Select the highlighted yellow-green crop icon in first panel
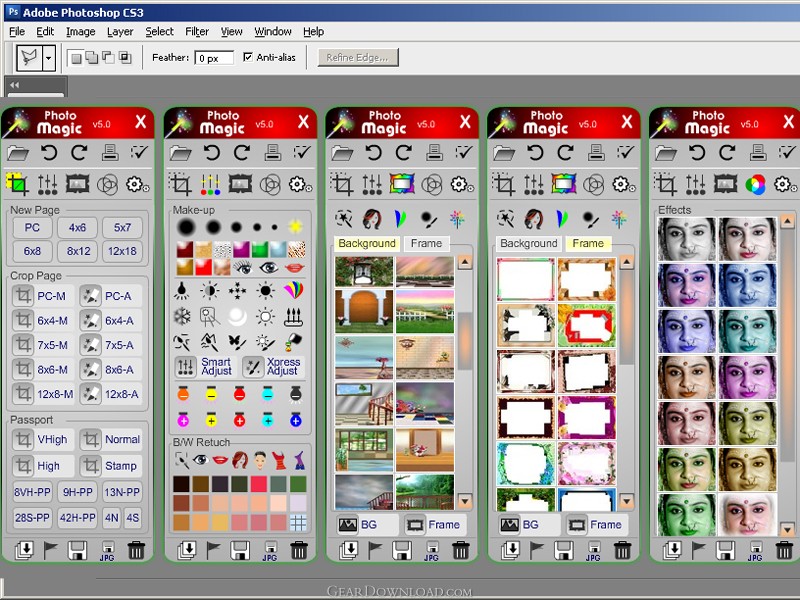Viewport: 800px width, 600px height. tap(17, 184)
